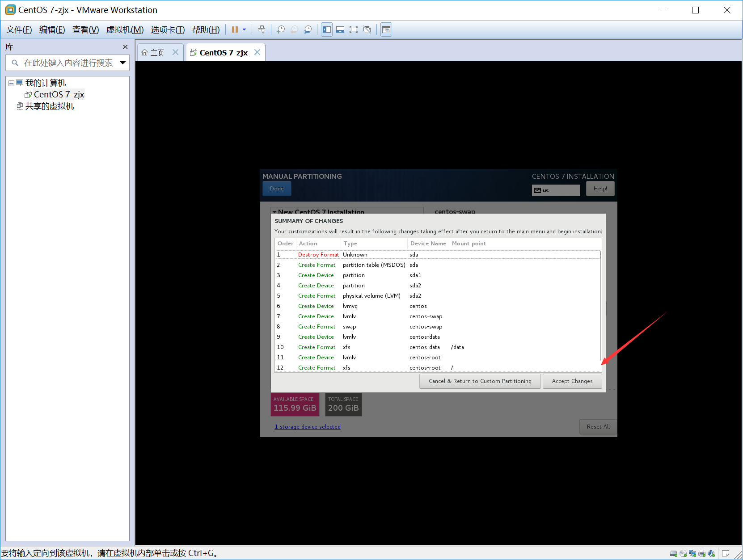This screenshot has width=743, height=560.
Task: Open the snapshot manager
Action: [308, 29]
